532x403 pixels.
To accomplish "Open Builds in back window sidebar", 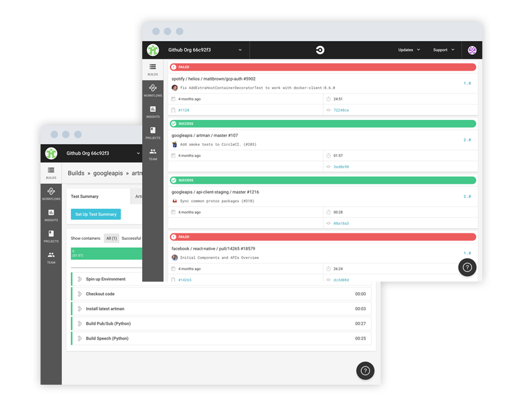I will pos(51,173).
